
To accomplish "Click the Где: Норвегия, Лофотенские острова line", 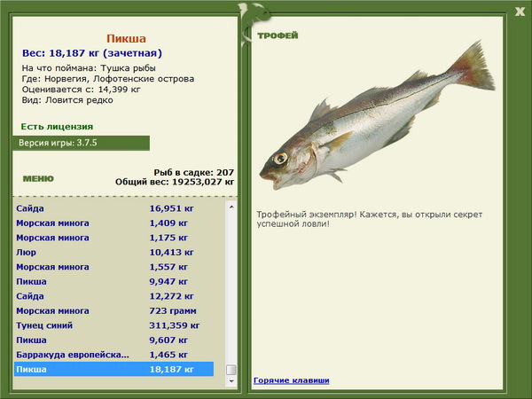I will (x=108, y=79).
